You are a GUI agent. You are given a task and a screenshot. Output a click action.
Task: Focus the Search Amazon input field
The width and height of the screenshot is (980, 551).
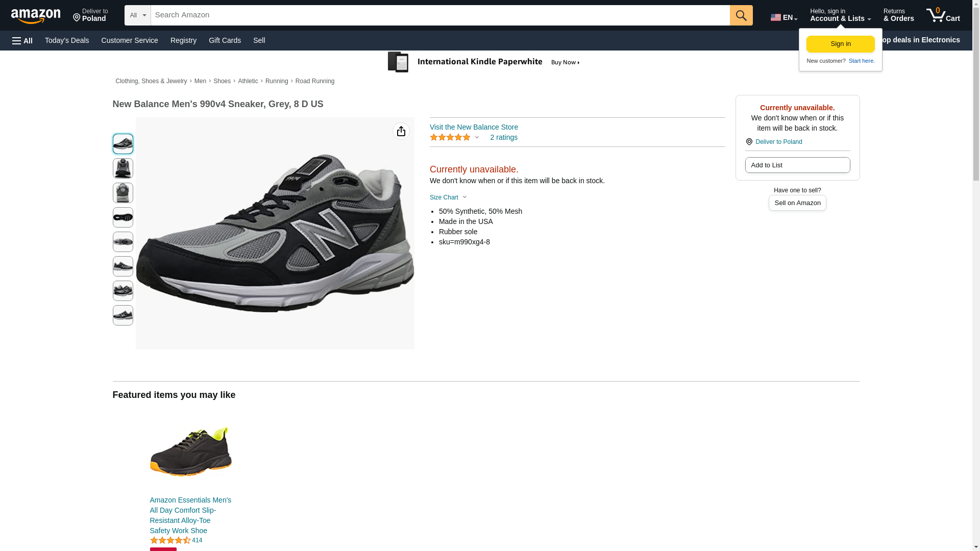[x=439, y=15]
